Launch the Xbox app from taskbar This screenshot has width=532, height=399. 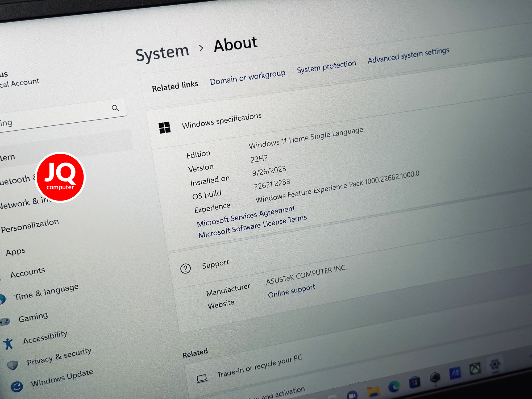pyautogui.click(x=475, y=368)
